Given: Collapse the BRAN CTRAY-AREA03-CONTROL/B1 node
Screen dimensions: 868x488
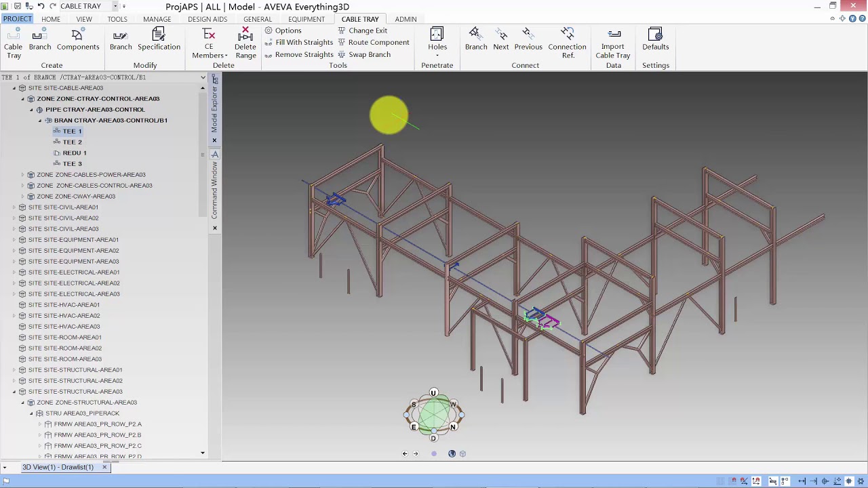Looking at the screenshot, I should pyautogui.click(x=39, y=121).
